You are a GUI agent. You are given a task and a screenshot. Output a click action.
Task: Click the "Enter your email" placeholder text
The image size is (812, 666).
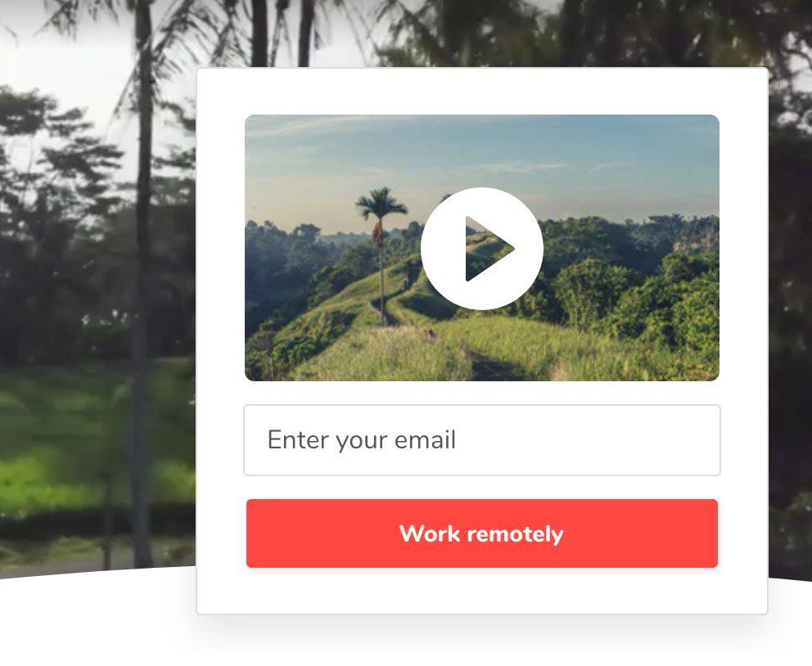point(362,440)
